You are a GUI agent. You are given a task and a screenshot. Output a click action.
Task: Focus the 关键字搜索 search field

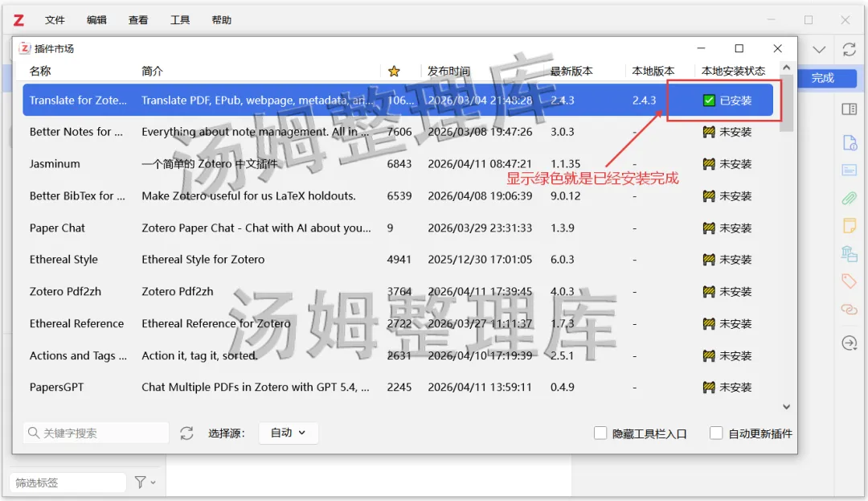(x=96, y=433)
